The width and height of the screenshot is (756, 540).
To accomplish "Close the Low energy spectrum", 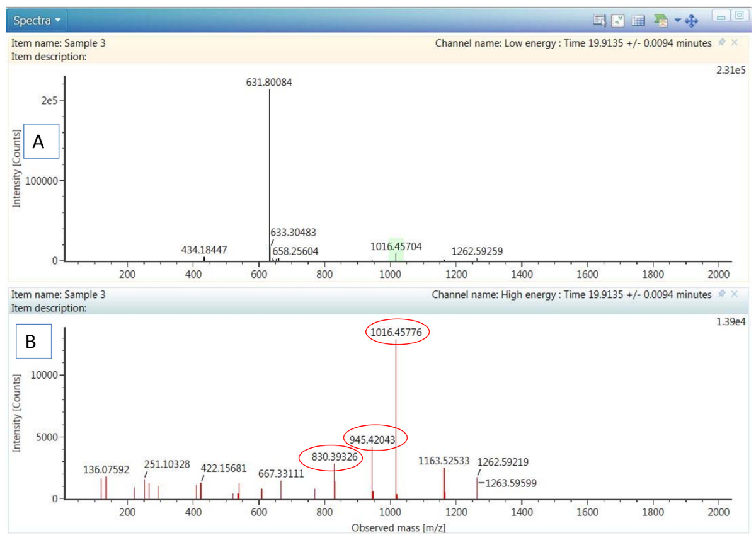I will tap(734, 43).
